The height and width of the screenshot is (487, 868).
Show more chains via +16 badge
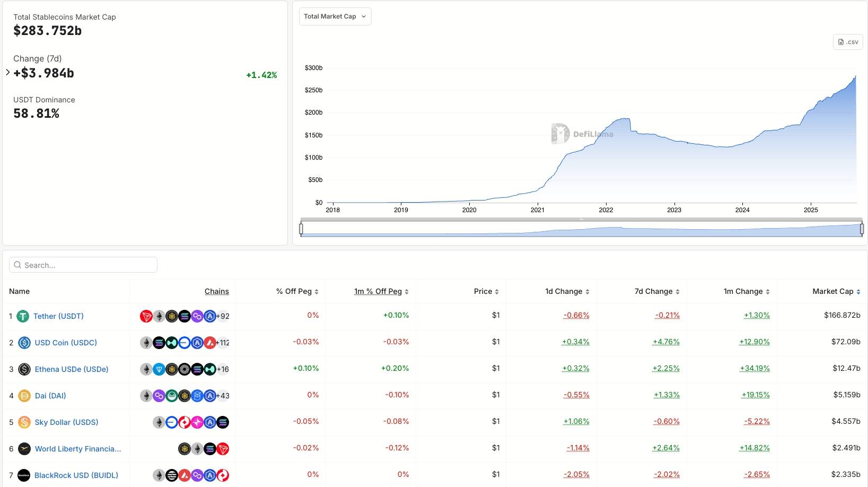tap(223, 369)
